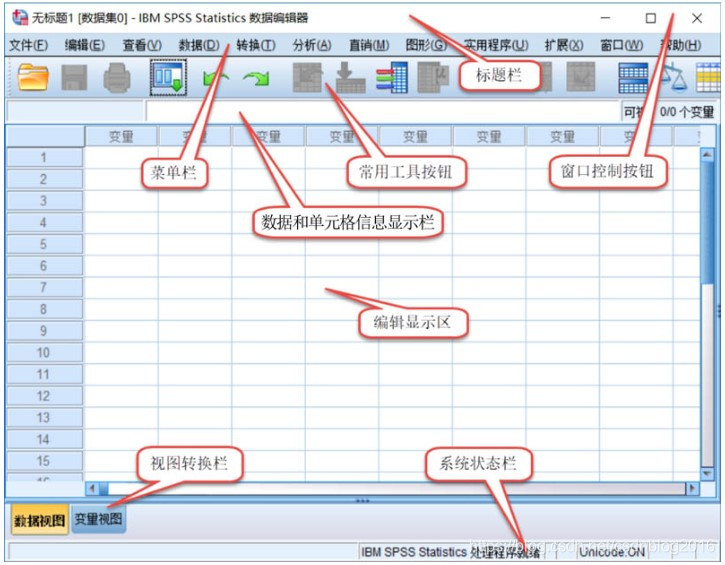Select row header 14
This screenshot has height=565, width=725.
pos(44,440)
